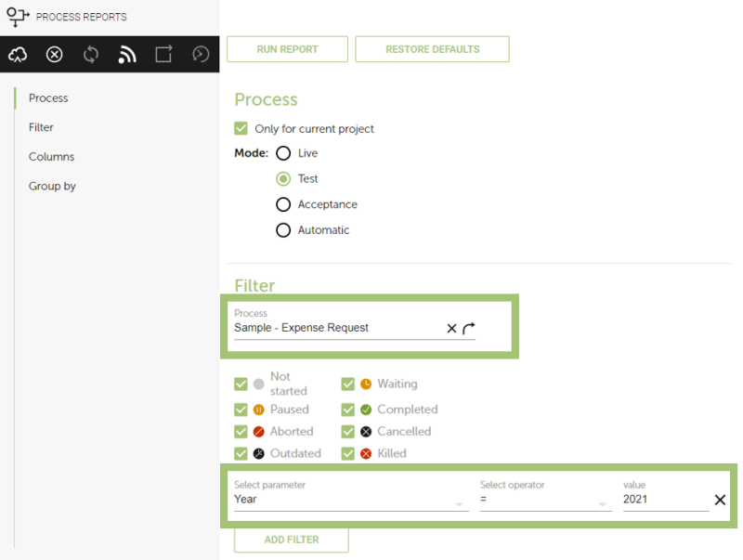The image size is (743, 560).
Task: Click the export square-arrow icon
Action: tap(164, 54)
